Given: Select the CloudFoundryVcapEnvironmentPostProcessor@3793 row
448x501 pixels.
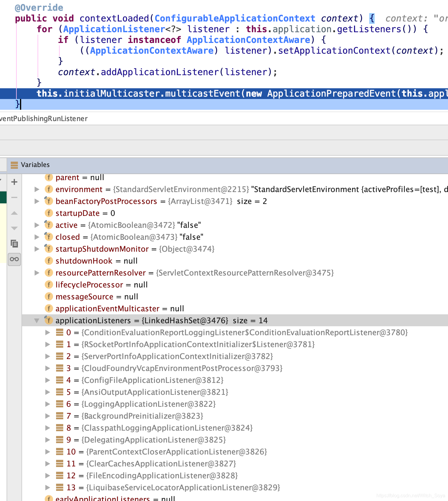Looking at the screenshot, I should [x=235, y=368].
